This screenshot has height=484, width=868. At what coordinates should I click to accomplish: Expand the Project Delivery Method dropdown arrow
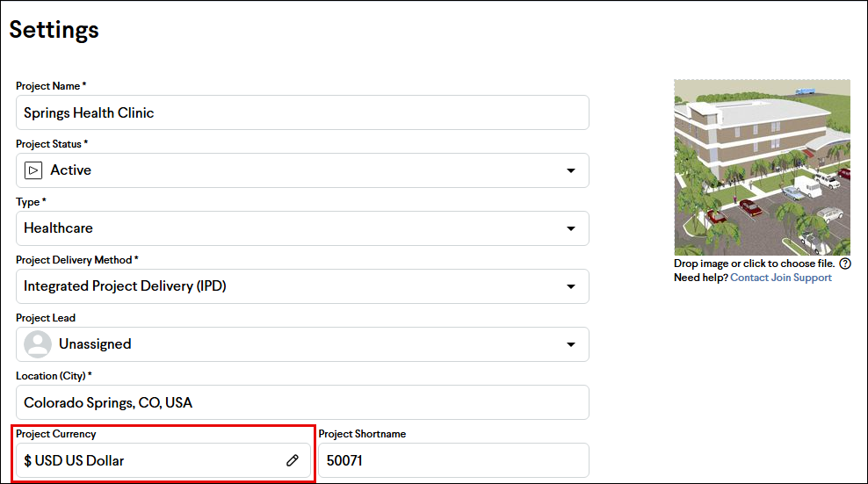coord(571,286)
